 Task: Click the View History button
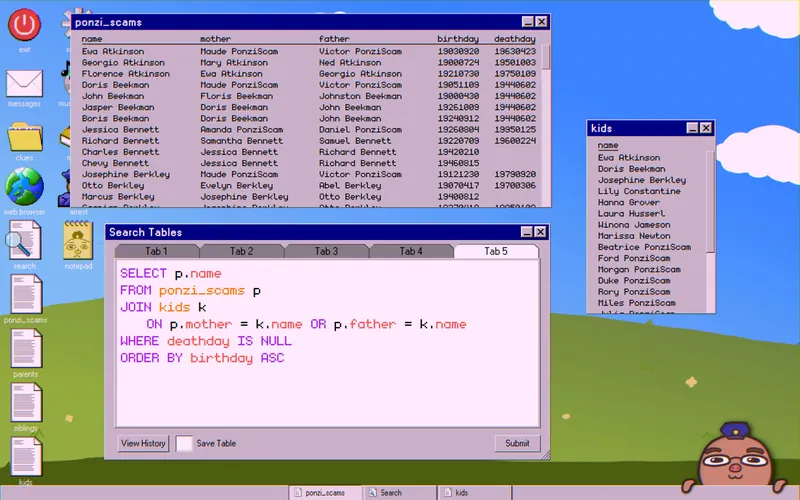point(143,443)
